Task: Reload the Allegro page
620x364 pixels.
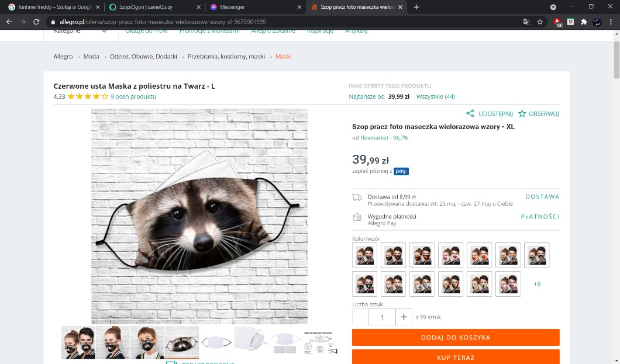Action: pyautogui.click(x=36, y=22)
